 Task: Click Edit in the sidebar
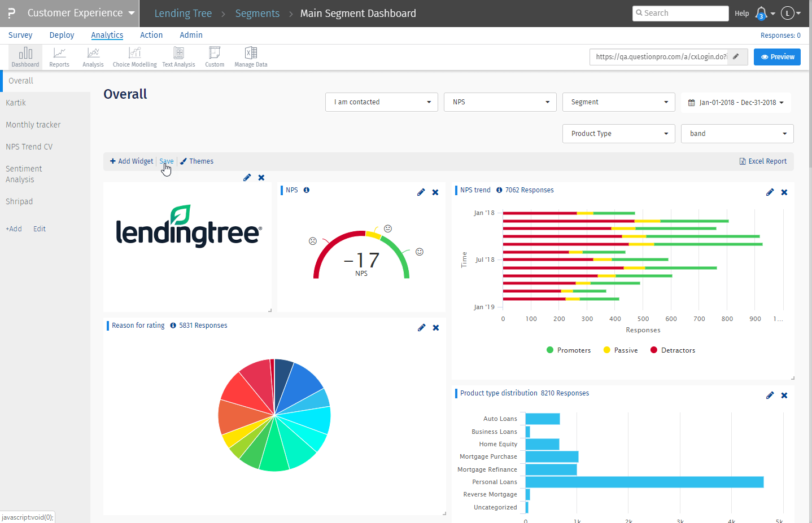tap(40, 229)
